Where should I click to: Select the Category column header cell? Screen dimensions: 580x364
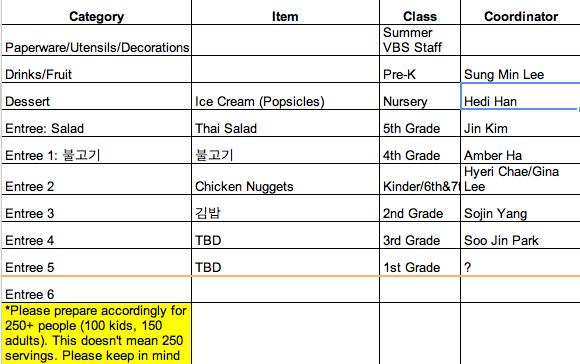(x=97, y=13)
